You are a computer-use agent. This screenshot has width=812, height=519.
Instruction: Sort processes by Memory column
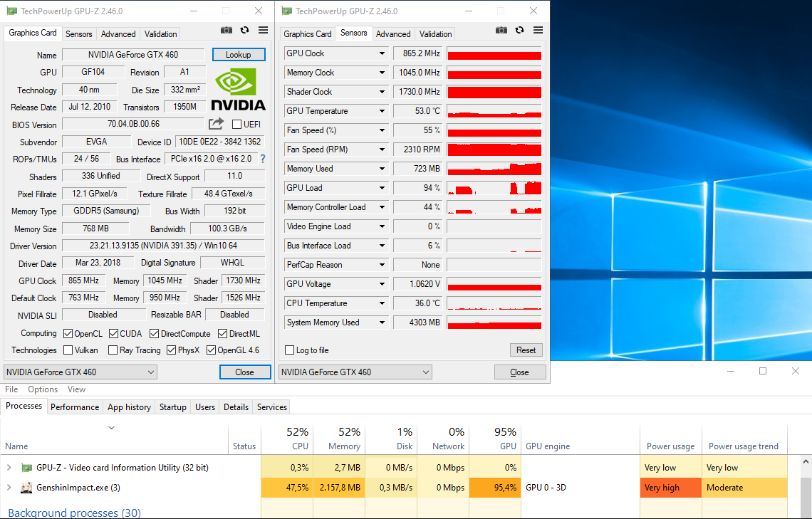point(339,439)
